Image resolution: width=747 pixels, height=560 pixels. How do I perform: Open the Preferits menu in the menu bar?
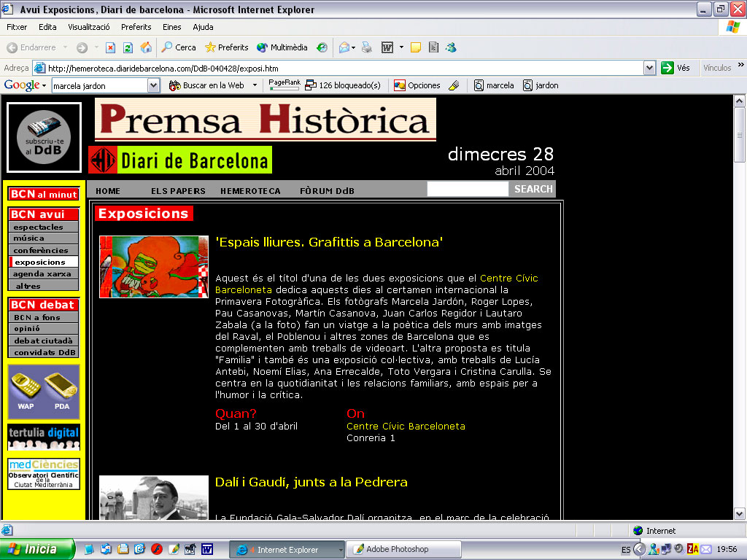136,27
